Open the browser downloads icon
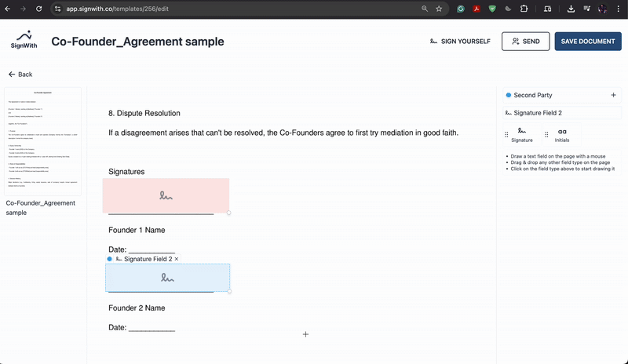This screenshot has width=628, height=364. tap(571, 9)
